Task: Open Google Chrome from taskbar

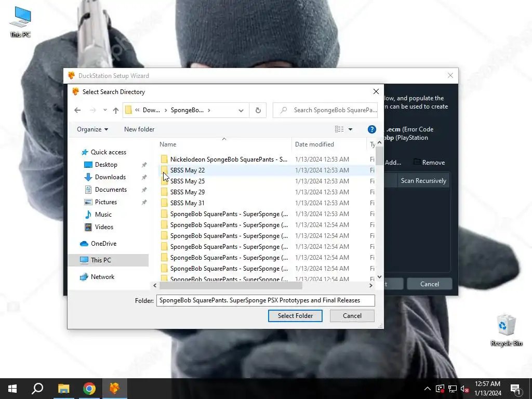Action: point(89,389)
